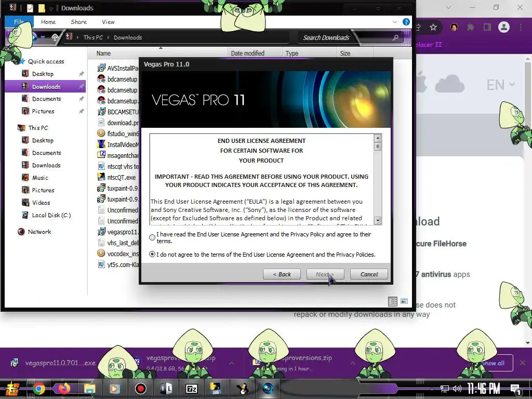
Task: Open the Share ribbon tab
Action: (79, 22)
